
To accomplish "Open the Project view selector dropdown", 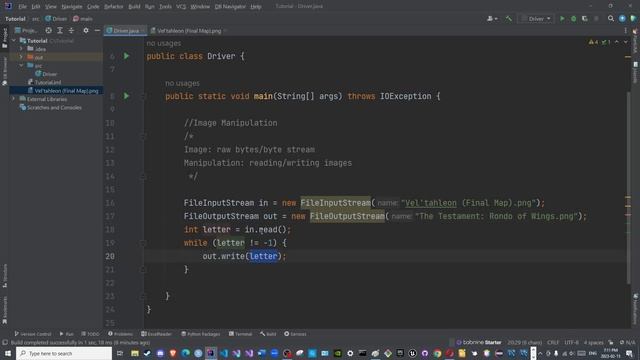I will 26,31.
